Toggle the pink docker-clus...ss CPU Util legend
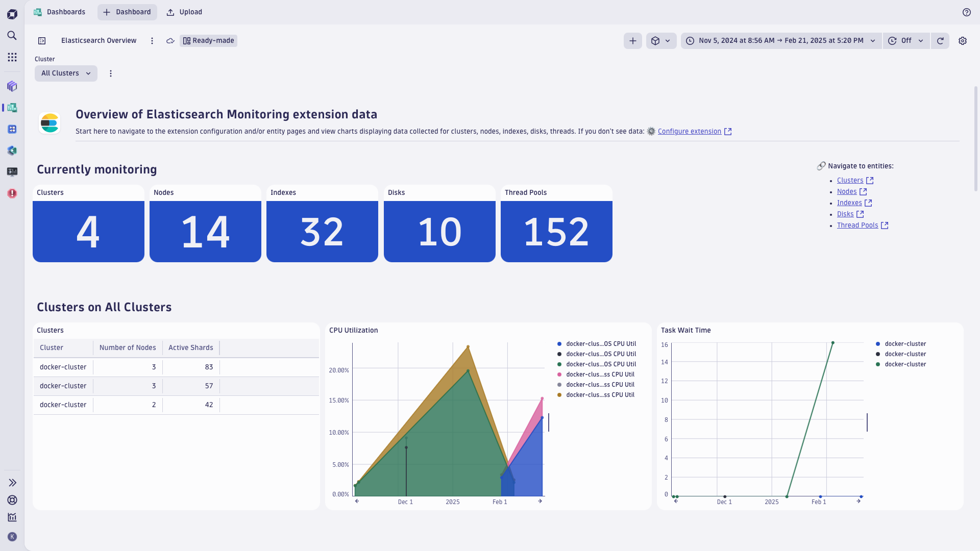The width and height of the screenshot is (980, 551). 596,374
